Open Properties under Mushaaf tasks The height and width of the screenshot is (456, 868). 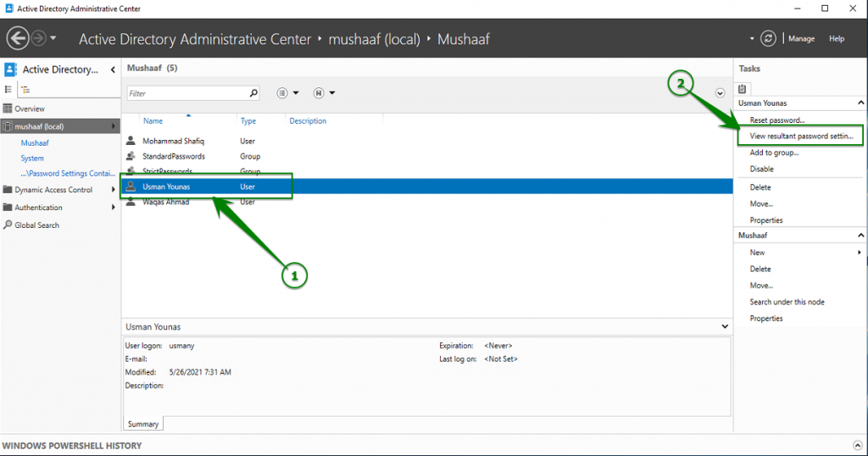[x=766, y=319]
